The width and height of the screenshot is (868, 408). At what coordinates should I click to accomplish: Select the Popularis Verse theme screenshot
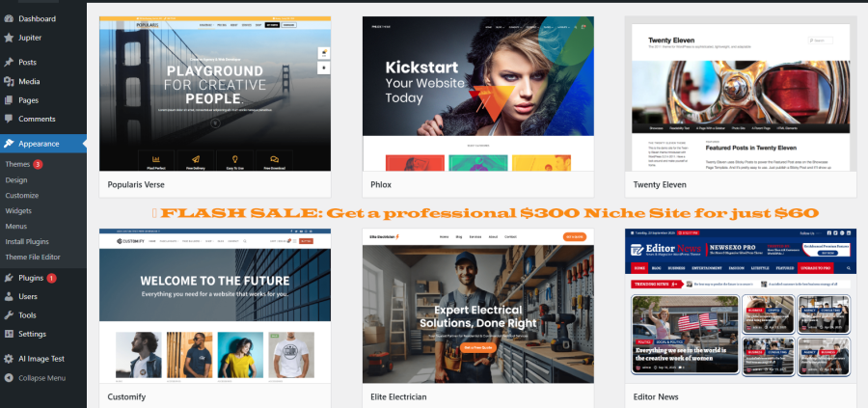coord(215,94)
